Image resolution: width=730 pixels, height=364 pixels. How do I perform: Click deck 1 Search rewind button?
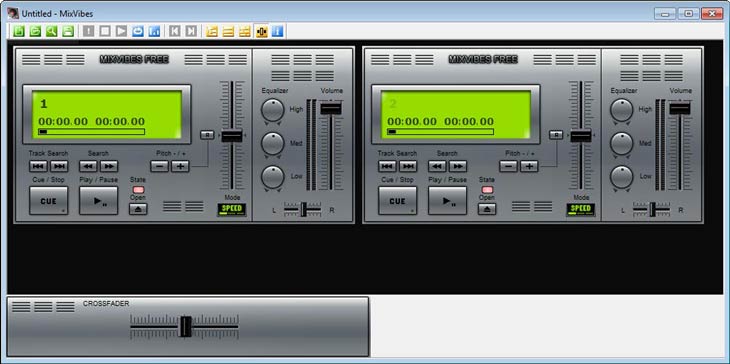[88, 166]
